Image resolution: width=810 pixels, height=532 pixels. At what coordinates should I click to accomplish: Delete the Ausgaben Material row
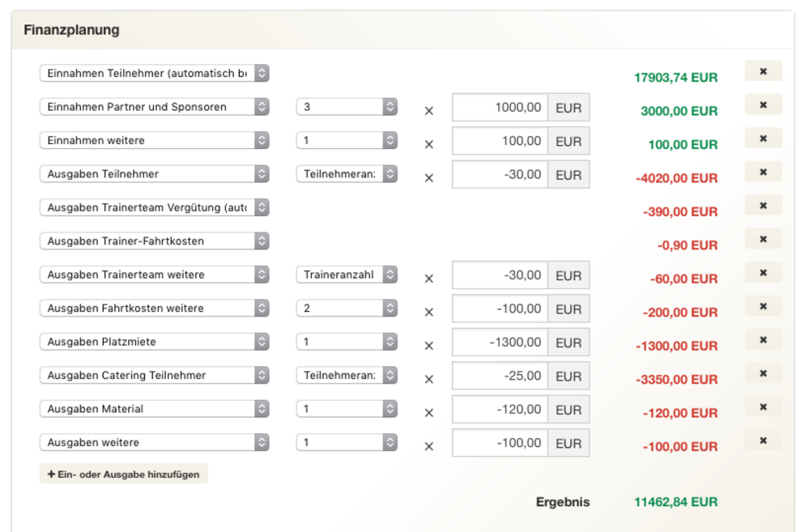click(x=763, y=407)
